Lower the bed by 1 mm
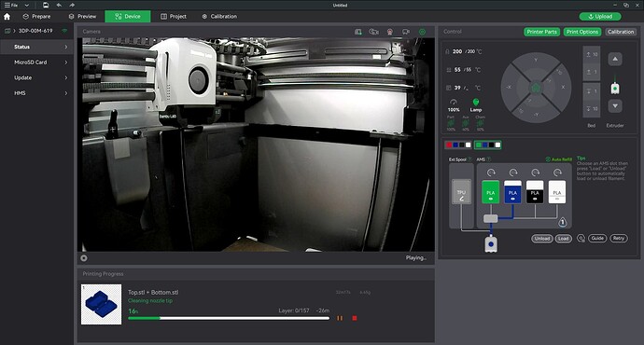This screenshot has width=644, height=345. point(592,91)
